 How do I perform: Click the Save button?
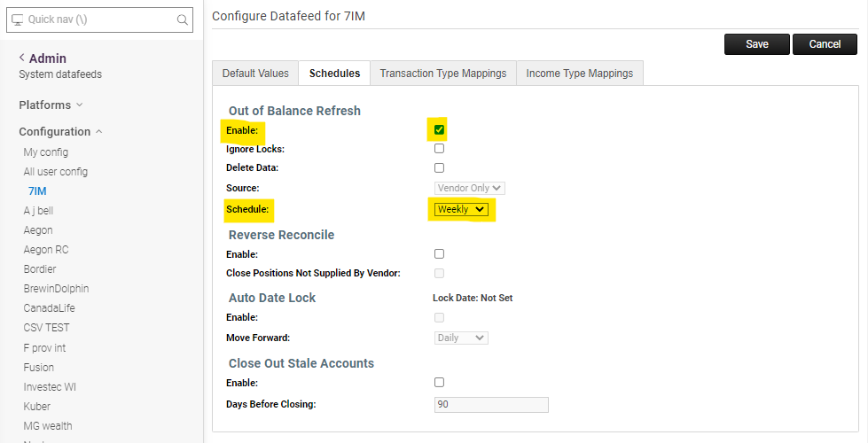756,44
